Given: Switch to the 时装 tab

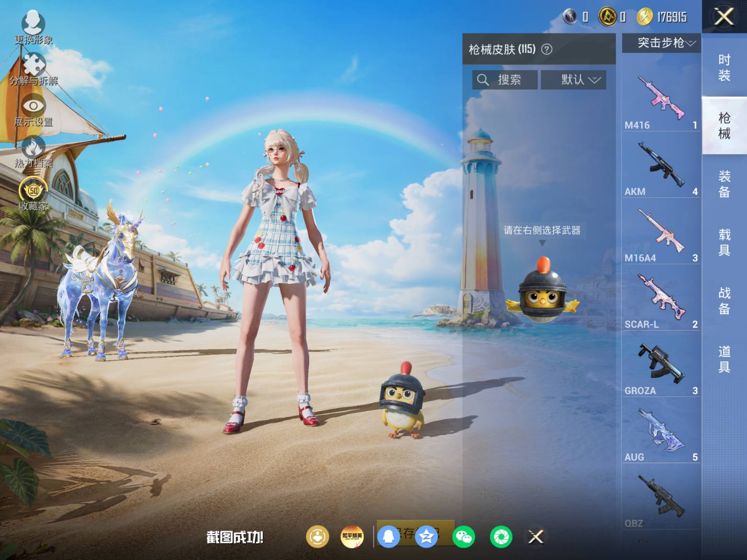Looking at the screenshot, I should (x=725, y=67).
